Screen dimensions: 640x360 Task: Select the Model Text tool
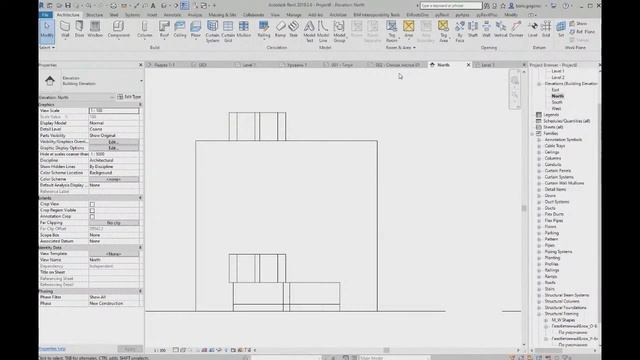(x=309, y=31)
